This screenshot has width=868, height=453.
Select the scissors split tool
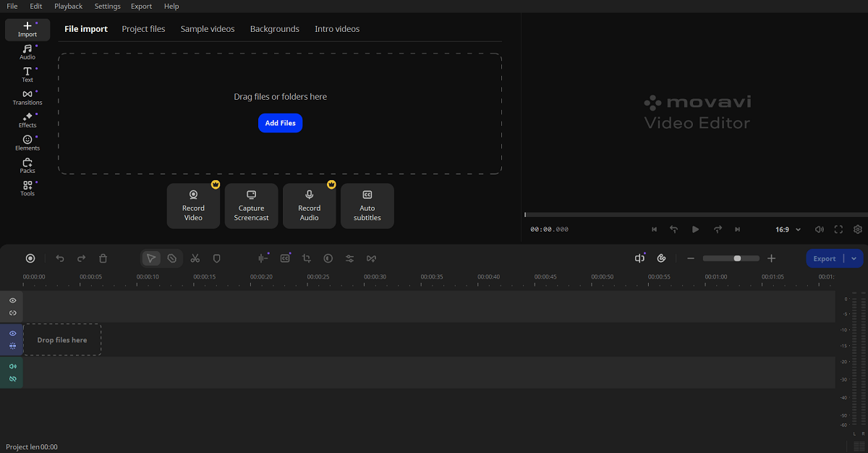(195, 258)
